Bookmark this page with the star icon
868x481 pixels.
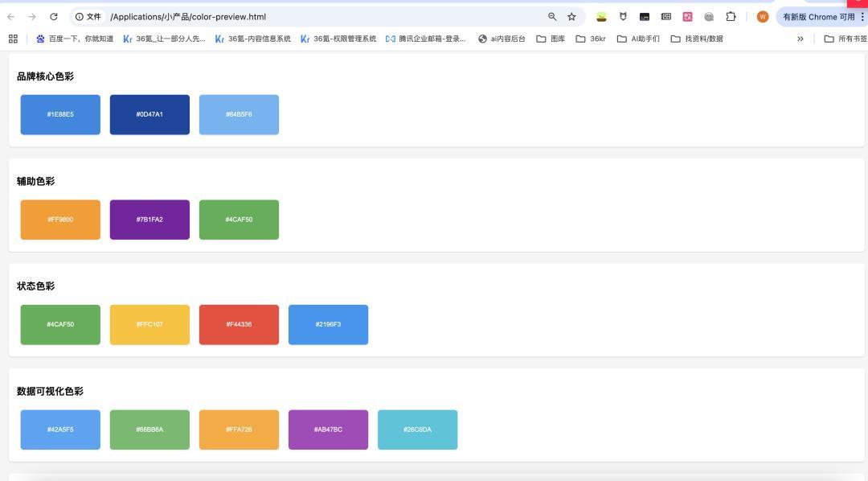[572, 17]
